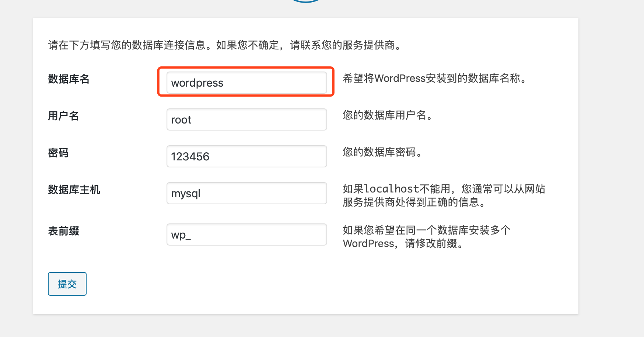Image resolution: width=644 pixels, height=337 pixels.
Task: Click the database name field containing wordpress
Action: click(x=246, y=83)
